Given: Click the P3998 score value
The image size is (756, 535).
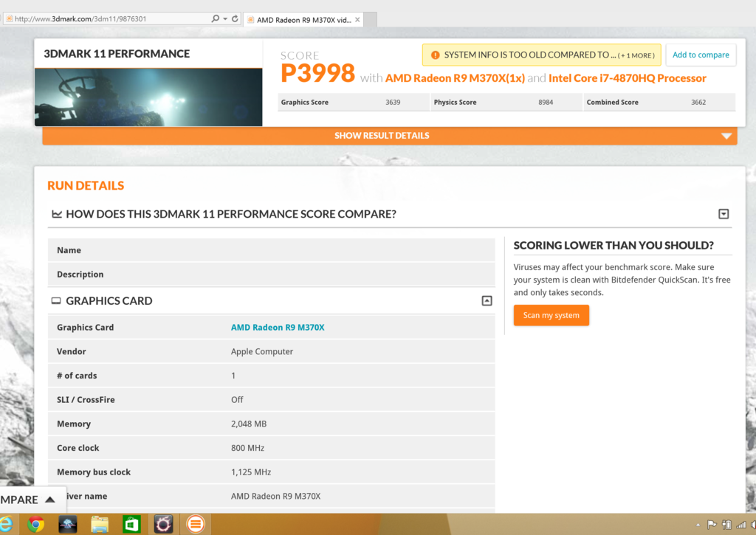Looking at the screenshot, I should [317, 73].
